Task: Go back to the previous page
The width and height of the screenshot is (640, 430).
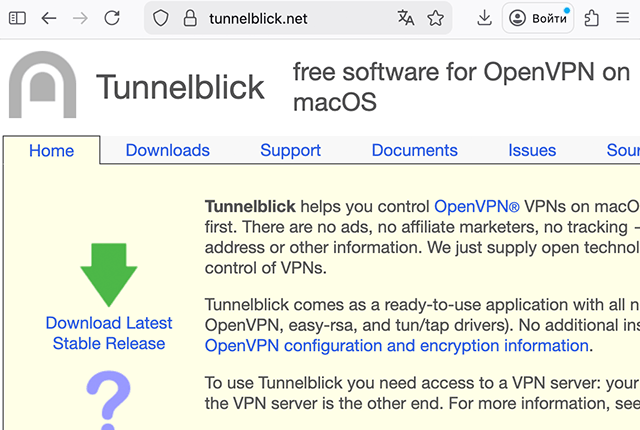Action: click(49, 18)
